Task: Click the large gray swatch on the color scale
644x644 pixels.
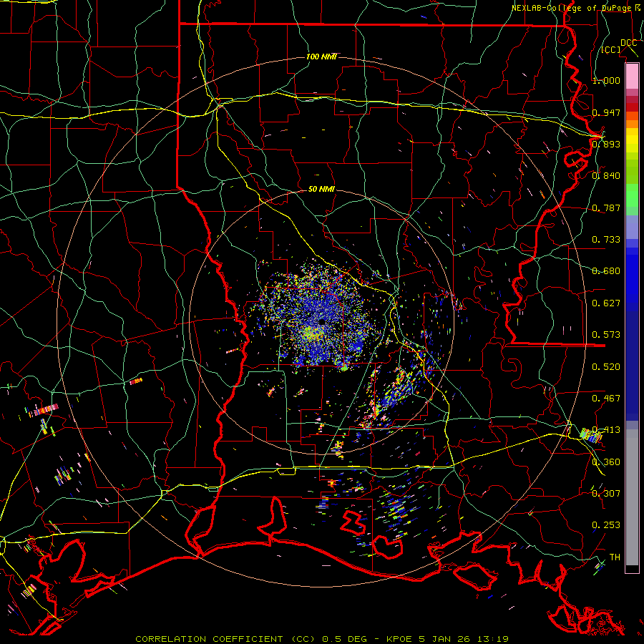Action: pos(632,497)
